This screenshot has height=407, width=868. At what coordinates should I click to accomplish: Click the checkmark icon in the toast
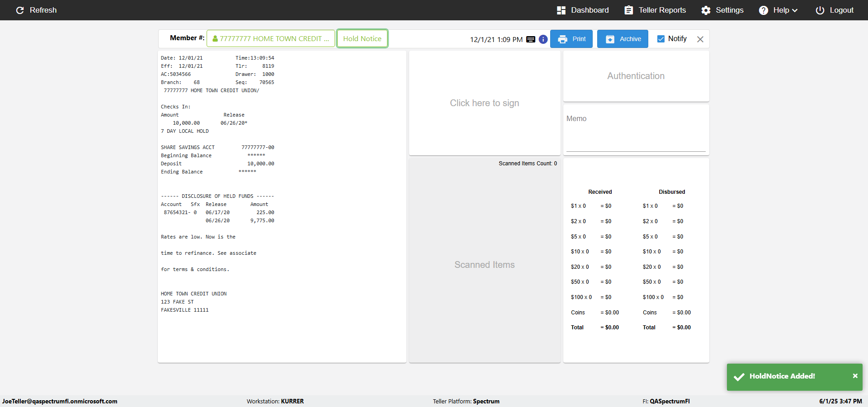[739, 377]
